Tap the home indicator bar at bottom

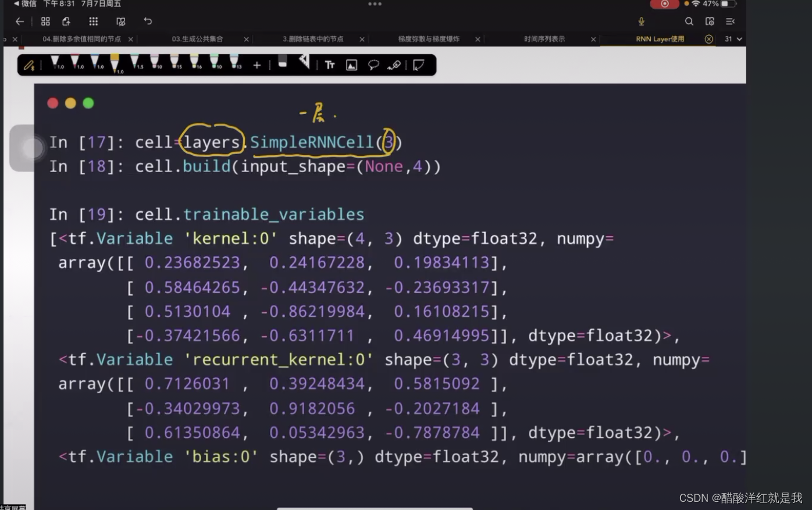point(375,508)
